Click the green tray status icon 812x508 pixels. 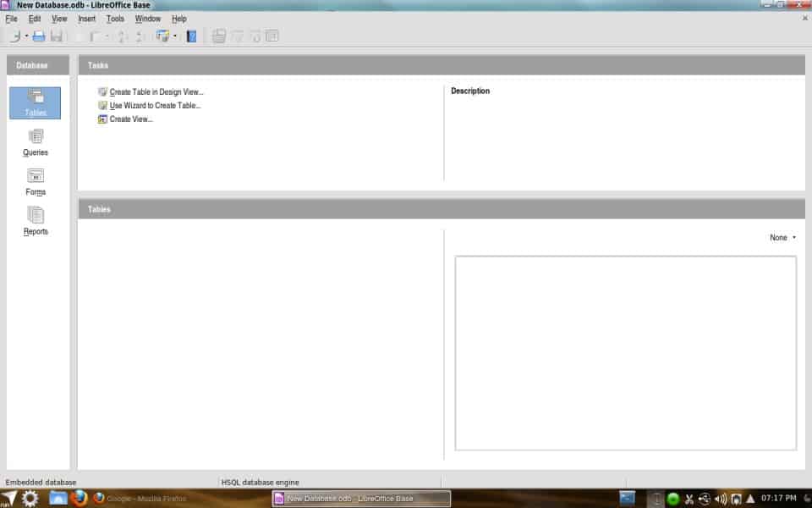tap(672, 500)
